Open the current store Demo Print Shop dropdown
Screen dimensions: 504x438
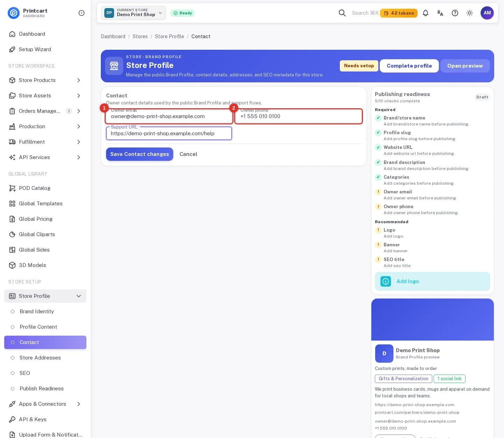click(x=133, y=13)
